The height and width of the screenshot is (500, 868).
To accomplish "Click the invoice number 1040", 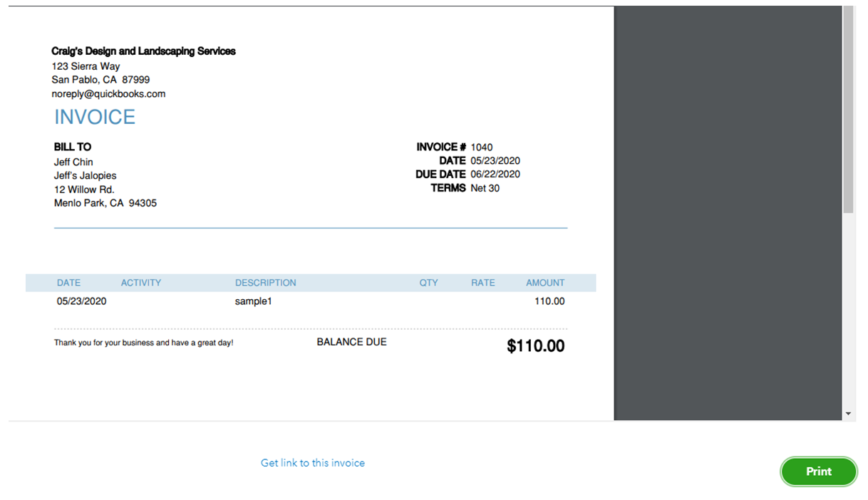I will [x=481, y=147].
